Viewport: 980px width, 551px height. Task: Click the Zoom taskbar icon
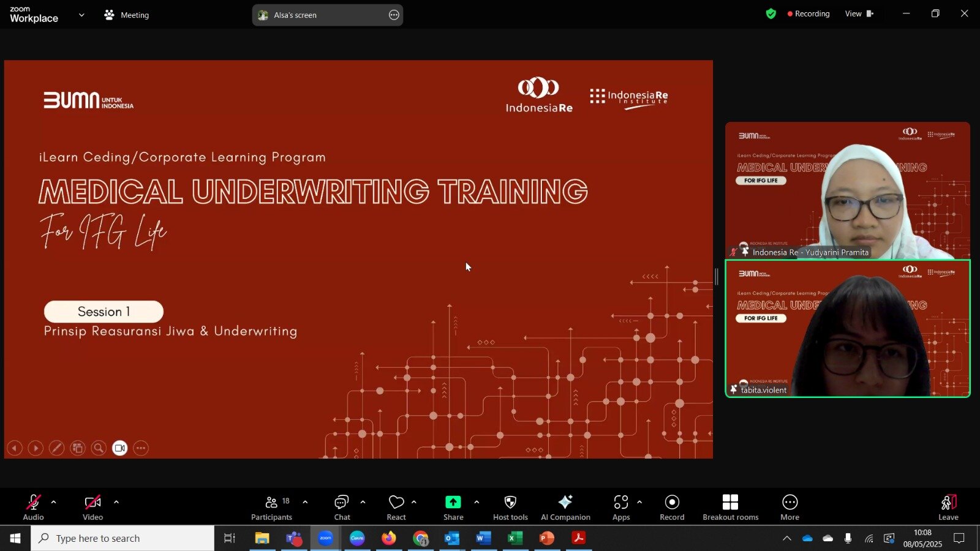[325, 538]
